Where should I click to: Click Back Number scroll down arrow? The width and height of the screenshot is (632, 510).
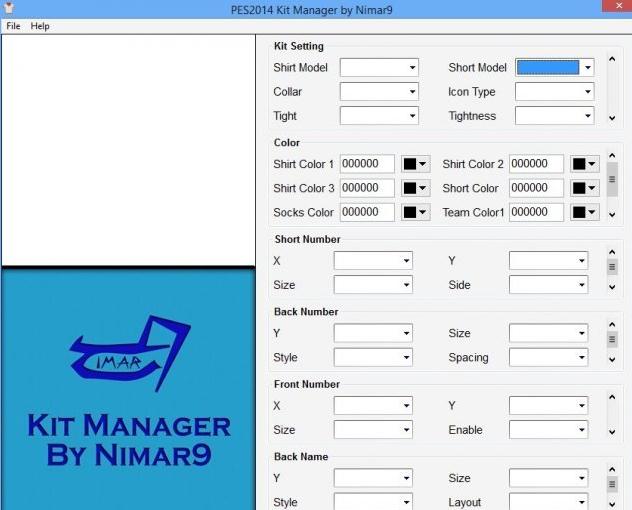click(612, 360)
